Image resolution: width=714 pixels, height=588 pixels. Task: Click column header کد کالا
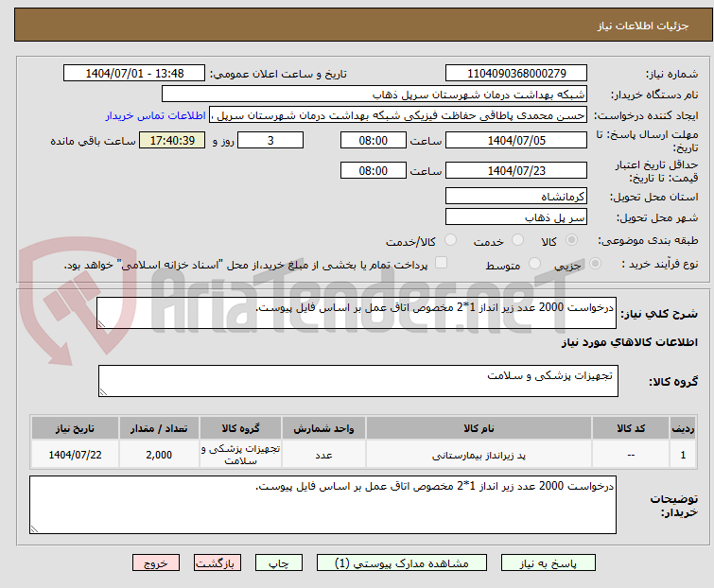[x=631, y=428]
